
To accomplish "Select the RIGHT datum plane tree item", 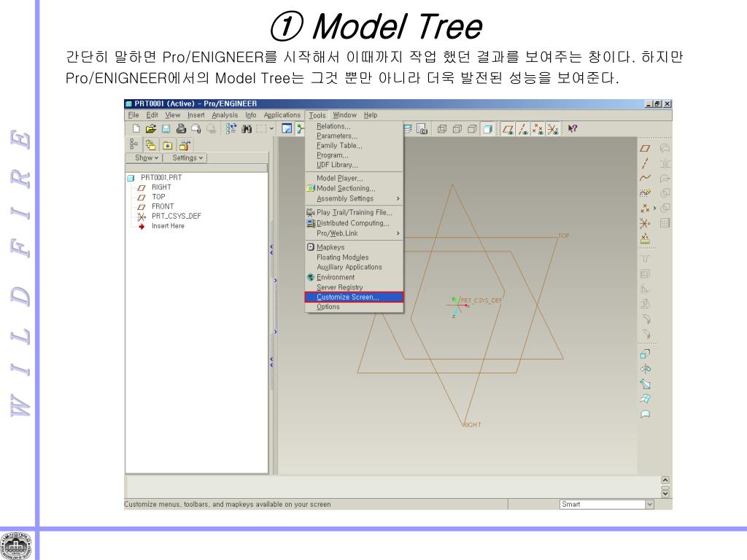I will click(161, 187).
